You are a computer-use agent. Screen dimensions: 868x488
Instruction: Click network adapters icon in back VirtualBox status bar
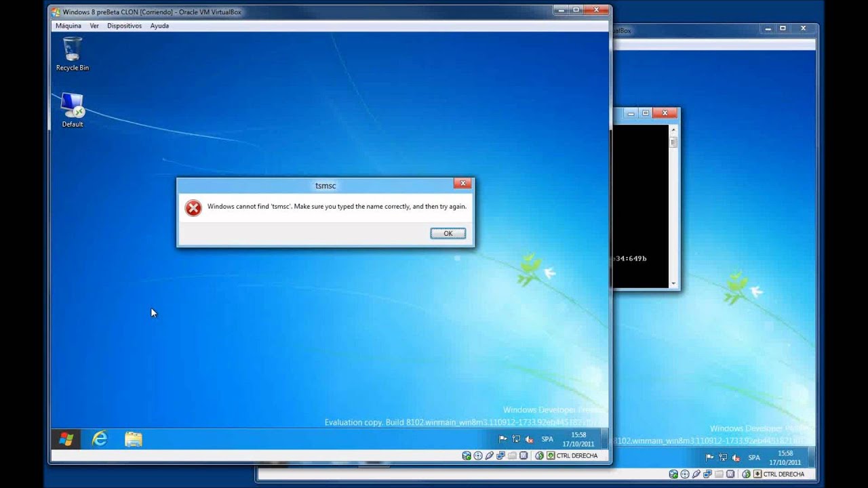(707, 474)
